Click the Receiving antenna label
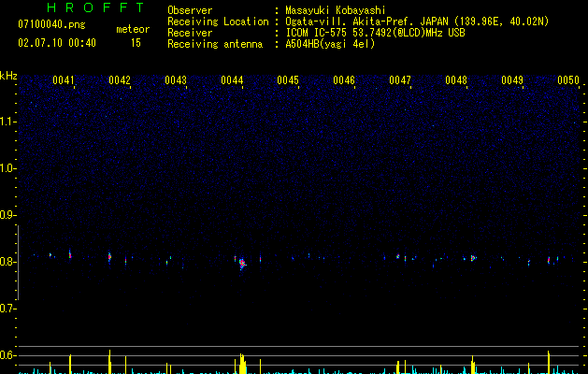 [x=215, y=44]
